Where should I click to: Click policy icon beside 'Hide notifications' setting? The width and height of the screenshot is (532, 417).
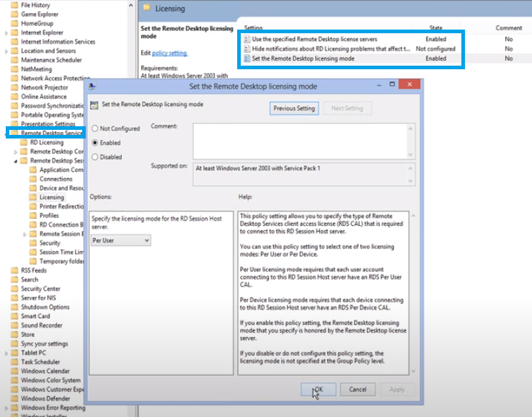(247, 49)
